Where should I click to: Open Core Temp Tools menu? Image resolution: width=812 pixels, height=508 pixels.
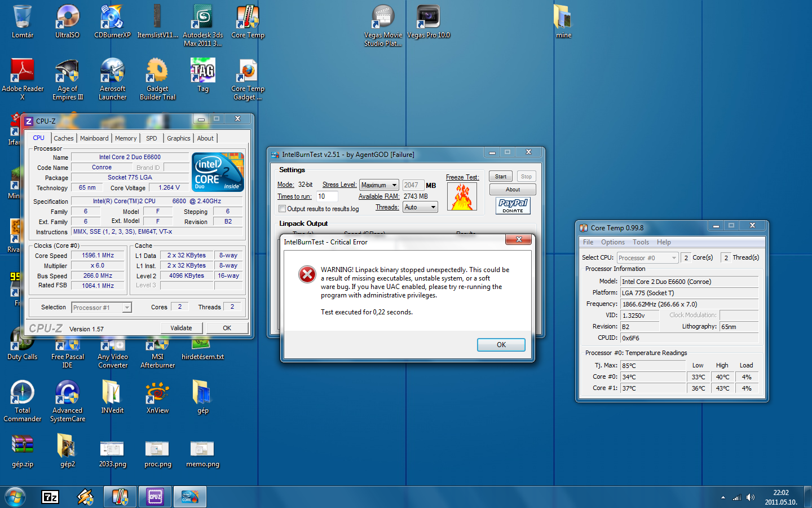click(641, 242)
